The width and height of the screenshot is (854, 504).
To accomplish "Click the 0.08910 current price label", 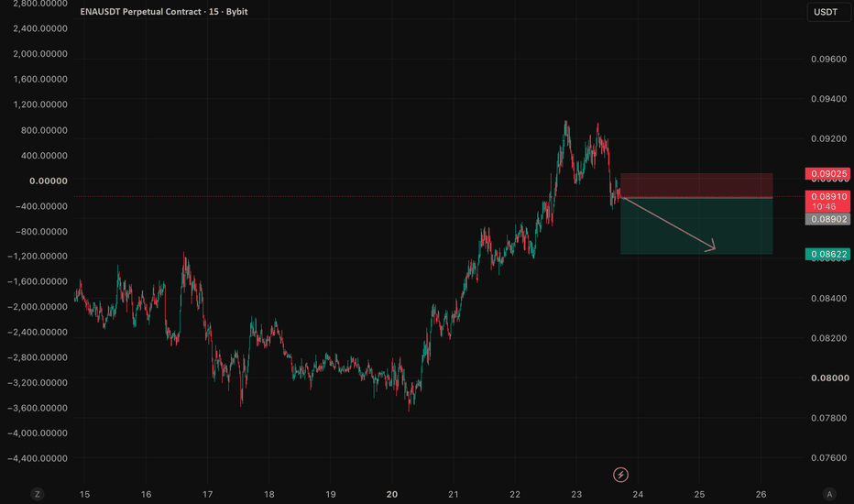I will (827, 201).
